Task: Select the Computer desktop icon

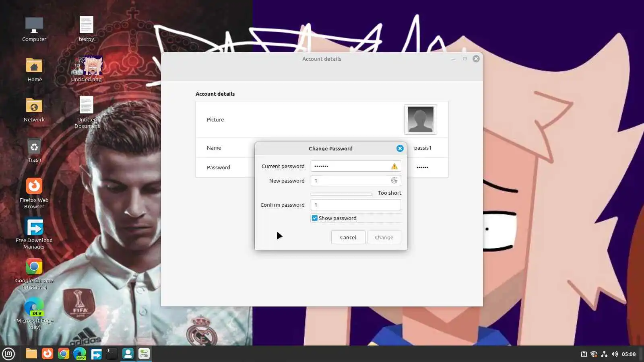Action: click(x=34, y=29)
